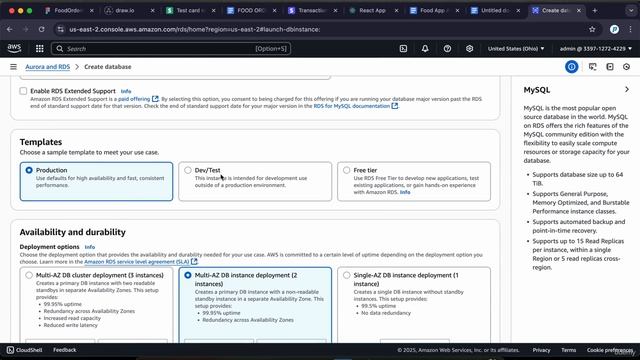Click the site information icon in address bar
The height and width of the screenshot is (360, 640).
[x=61, y=29]
